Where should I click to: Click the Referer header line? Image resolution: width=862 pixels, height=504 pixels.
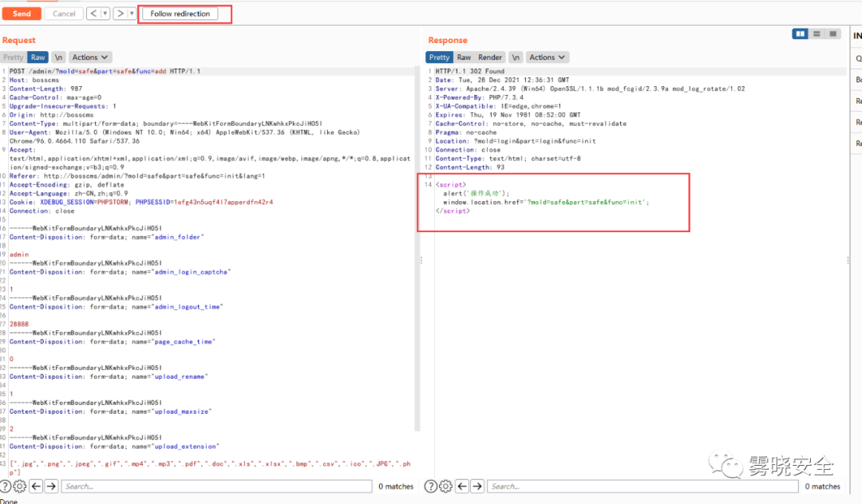click(137, 176)
